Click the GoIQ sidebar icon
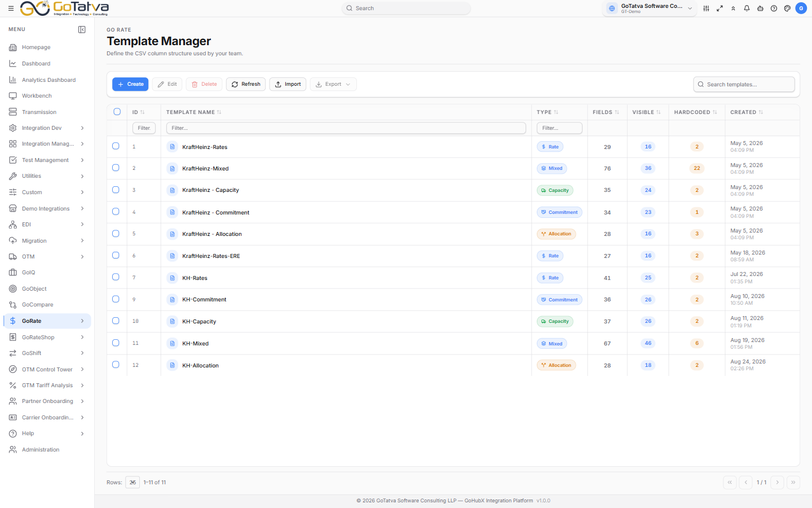The height and width of the screenshot is (508, 812). pos(13,273)
